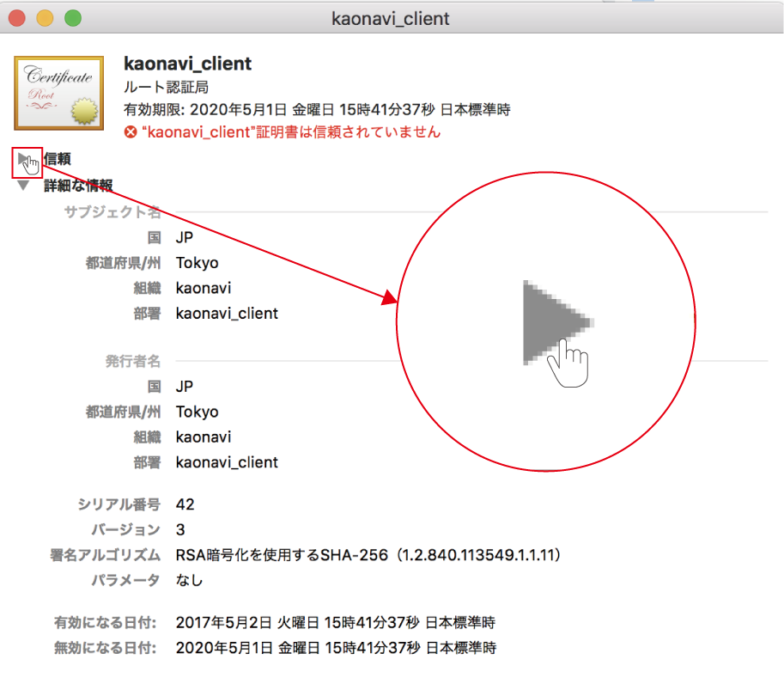The height and width of the screenshot is (684, 784).
Task: Click the 無効になる日付 label
Action: [x=106, y=648]
